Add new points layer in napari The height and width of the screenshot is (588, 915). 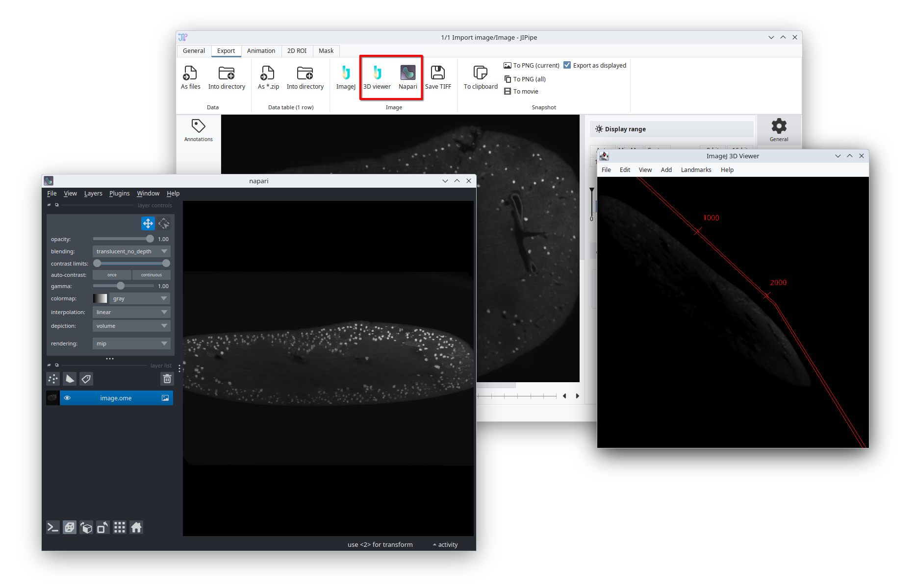click(53, 379)
